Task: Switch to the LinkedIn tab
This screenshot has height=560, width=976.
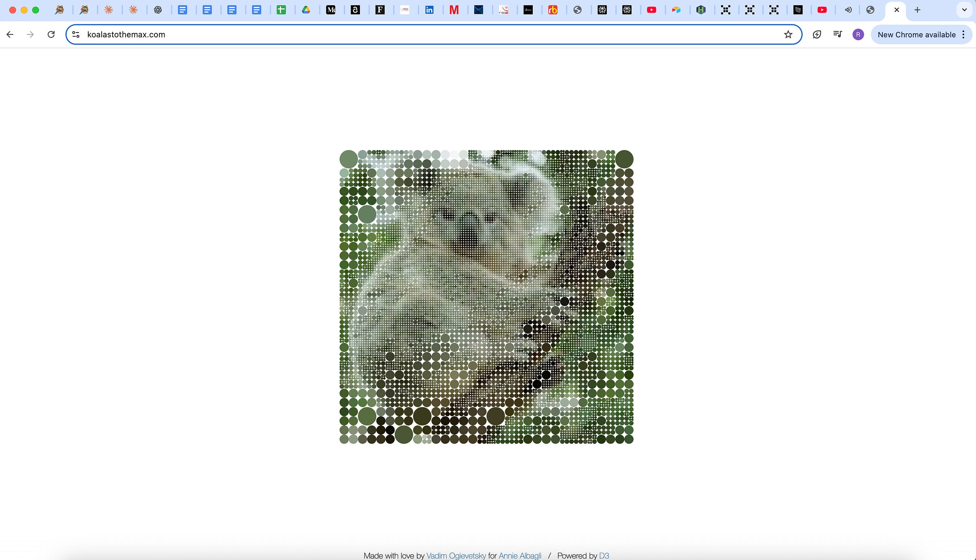Action: click(429, 10)
